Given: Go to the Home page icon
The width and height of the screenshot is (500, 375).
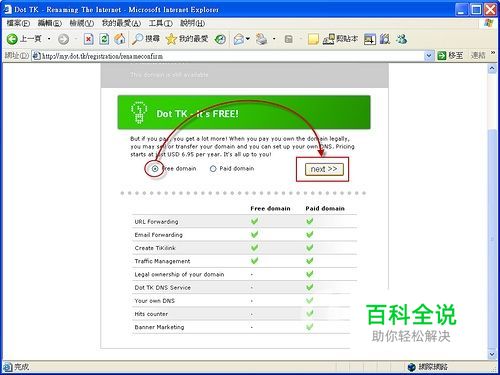Looking at the screenshot, I should (120, 39).
